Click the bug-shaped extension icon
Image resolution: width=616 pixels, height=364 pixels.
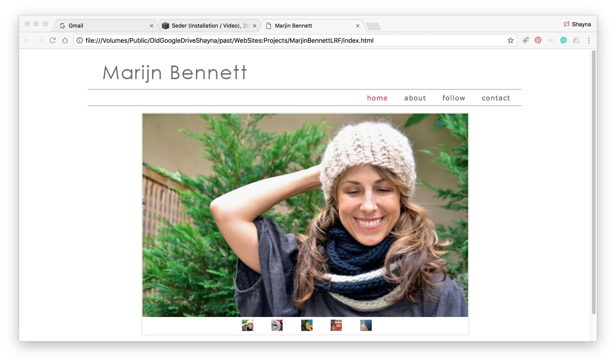click(x=525, y=40)
